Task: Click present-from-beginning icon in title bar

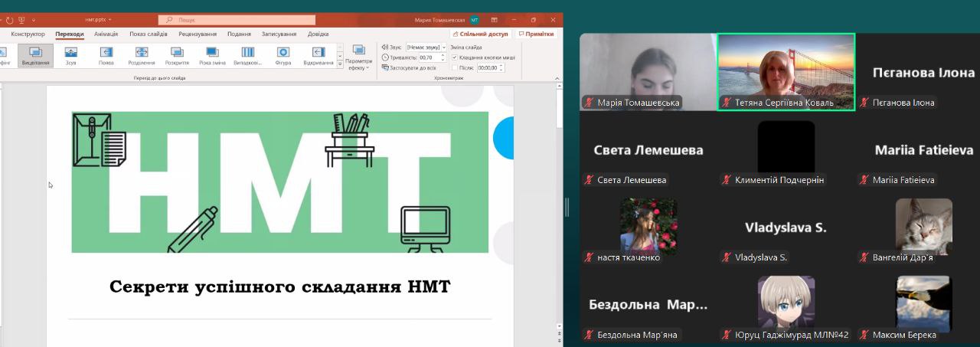Action: point(21,19)
